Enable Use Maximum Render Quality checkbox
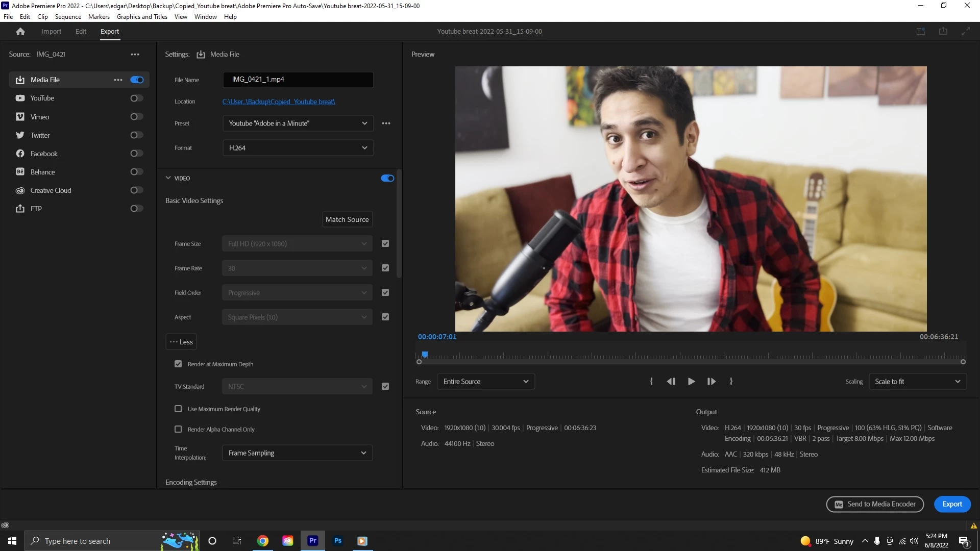 178,409
